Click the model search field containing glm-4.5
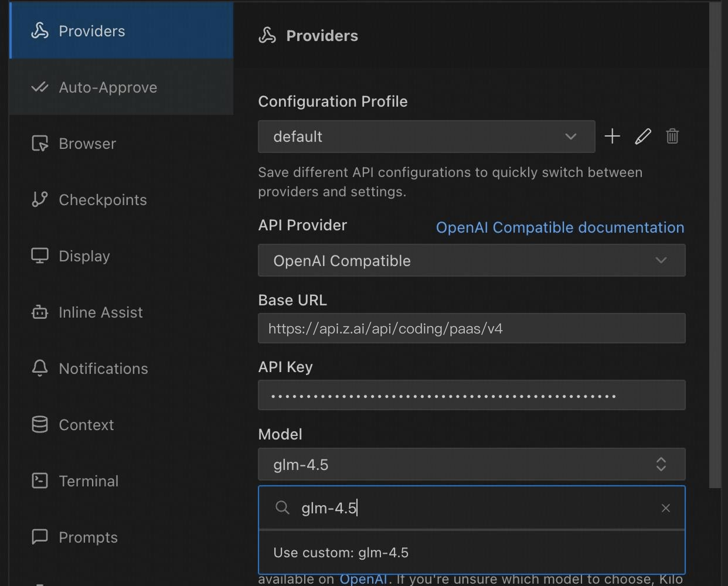728x586 pixels. (x=472, y=508)
